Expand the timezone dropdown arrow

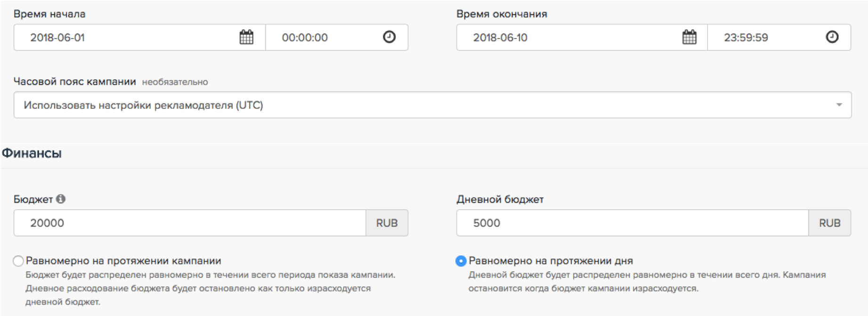pos(839,105)
